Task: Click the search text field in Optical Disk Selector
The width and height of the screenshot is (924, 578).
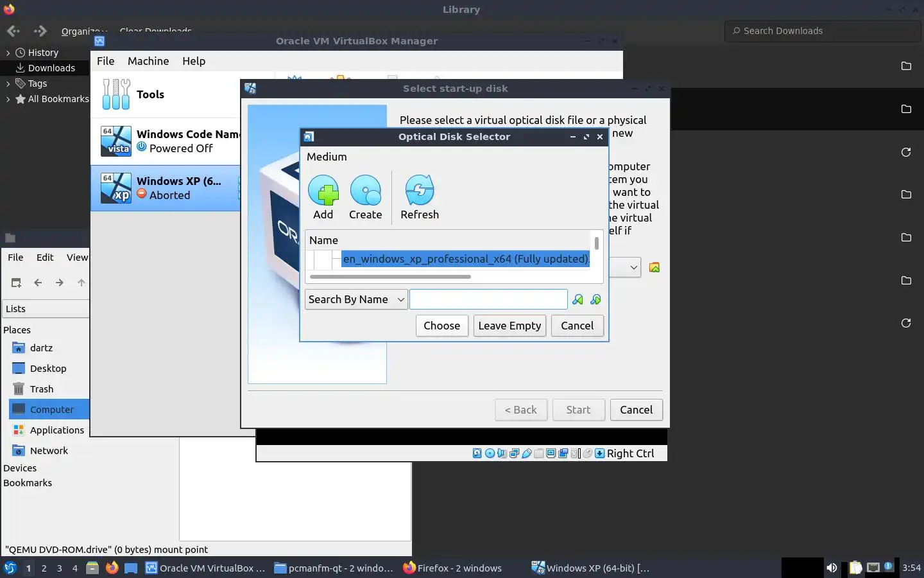Action: point(489,299)
